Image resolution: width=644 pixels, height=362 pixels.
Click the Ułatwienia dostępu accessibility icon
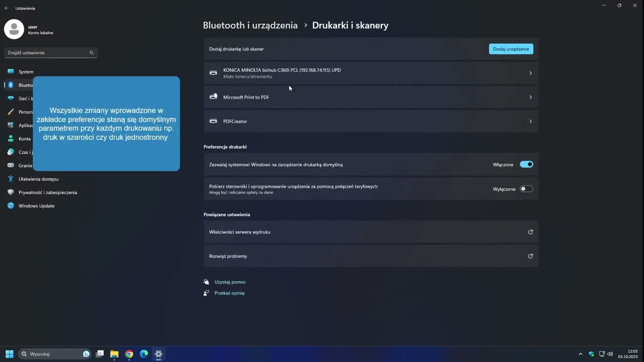[11, 179]
